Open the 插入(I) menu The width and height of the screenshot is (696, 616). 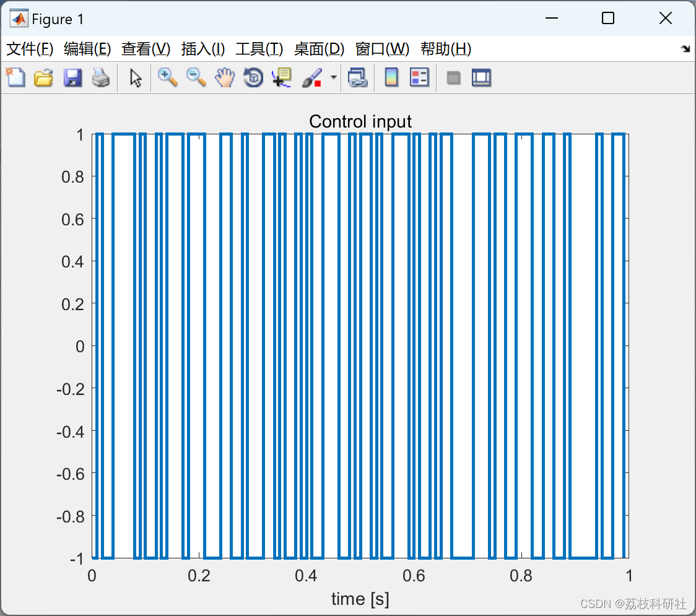point(203,49)
